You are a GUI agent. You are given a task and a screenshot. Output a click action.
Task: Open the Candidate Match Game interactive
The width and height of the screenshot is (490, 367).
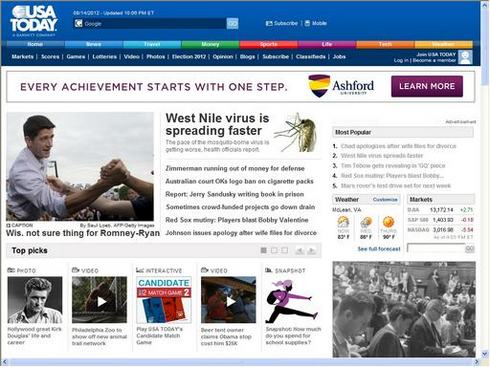[x=164, y=300]
